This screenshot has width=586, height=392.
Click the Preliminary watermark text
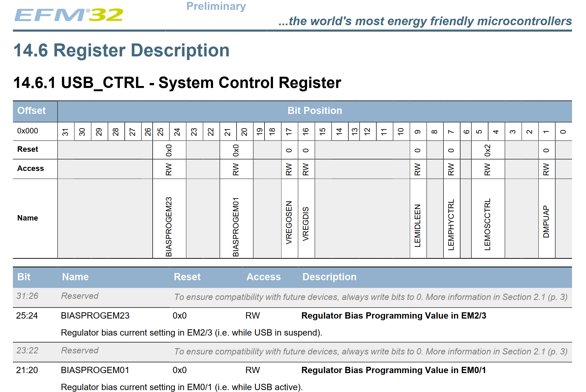[216, 6]
